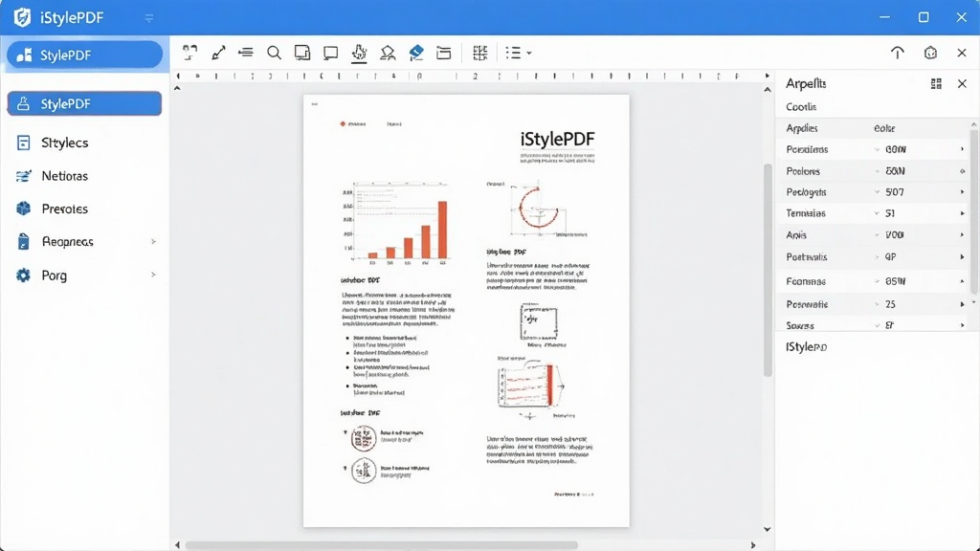Click the overlapping pages icon
The height and width of the screenshot is (551, 980).
pyautogui.click(x=302, y=53)
